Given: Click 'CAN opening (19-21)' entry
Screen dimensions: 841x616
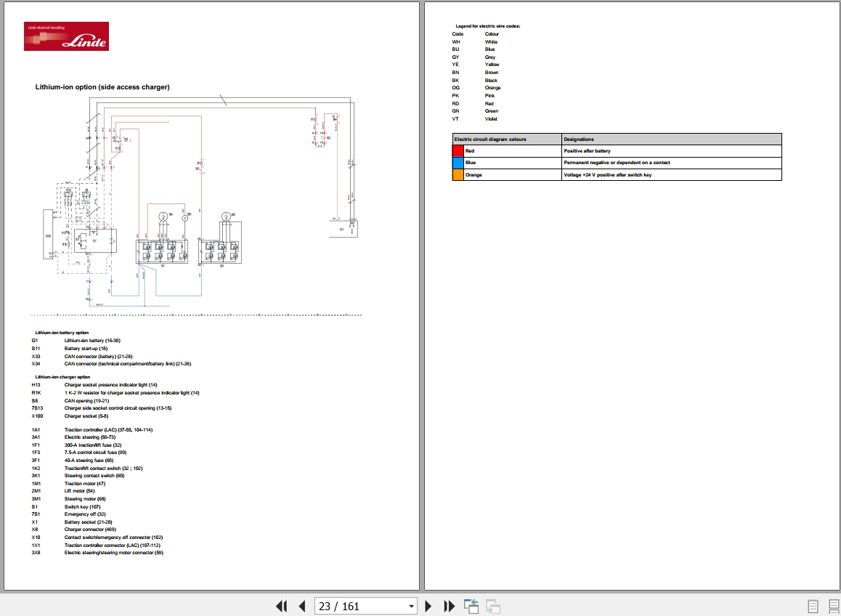Looking at the screenshot, I should pyautogui.click(x=87, y=400).
